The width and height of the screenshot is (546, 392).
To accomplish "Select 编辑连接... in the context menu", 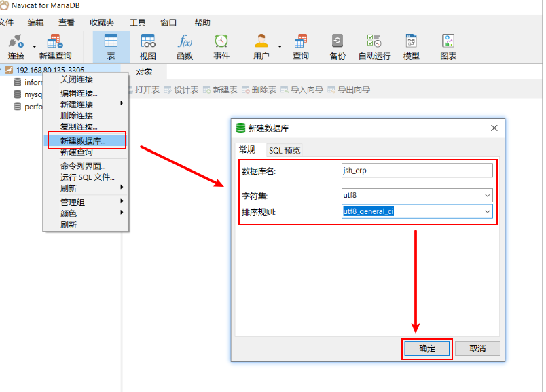I will click(79, 94).
